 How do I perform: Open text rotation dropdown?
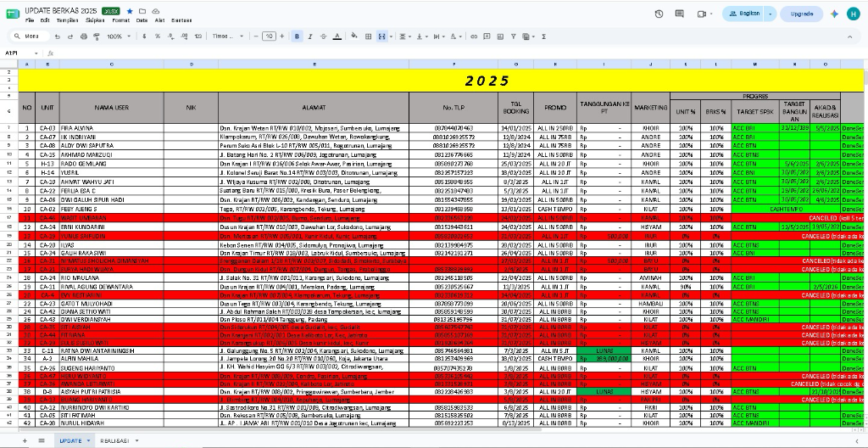pos(455,36)
